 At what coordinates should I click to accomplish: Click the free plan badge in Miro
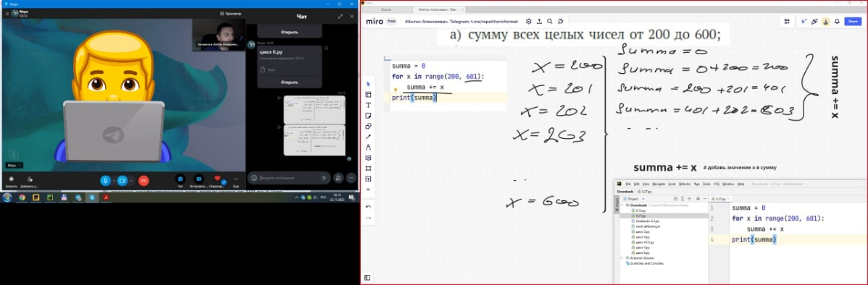click(391, 22)
